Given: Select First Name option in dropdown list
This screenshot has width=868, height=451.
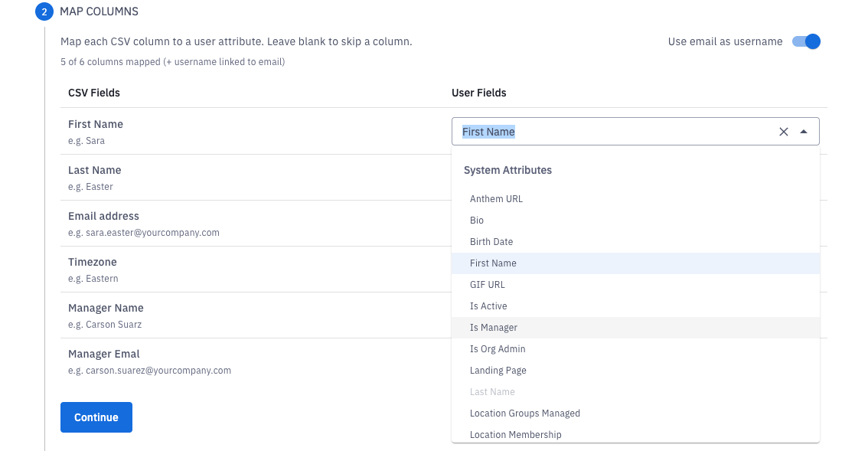Looking at the screenshot, I should (635, 263).
